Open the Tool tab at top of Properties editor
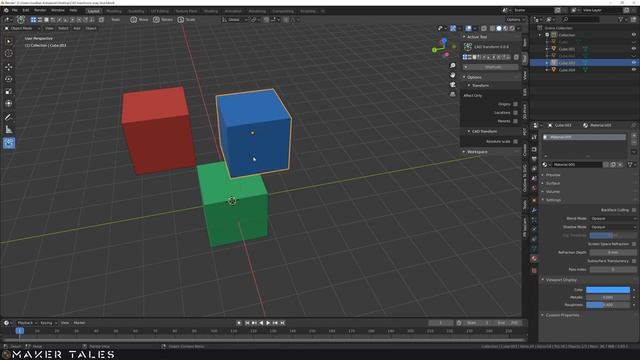Image resolution: width=640 pixels, height=360 pixels. (x=534, y=137)
